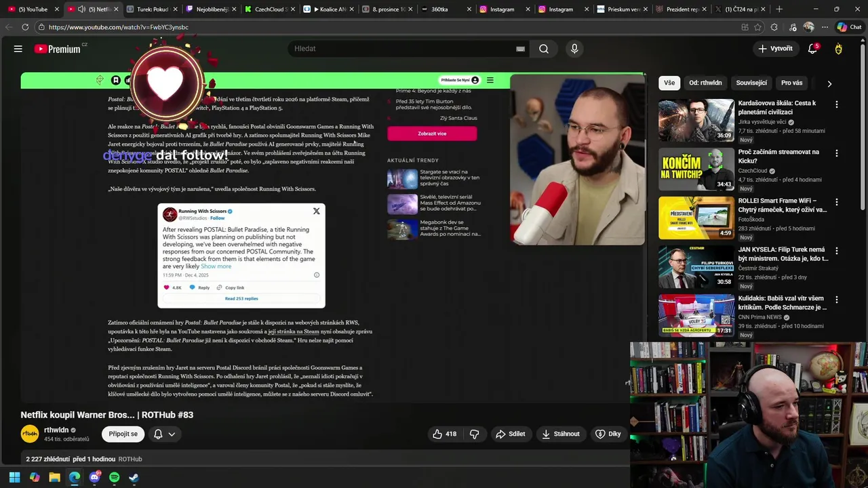Open the account avatar menu
This screenshot has width=868, height=488.
839,49
